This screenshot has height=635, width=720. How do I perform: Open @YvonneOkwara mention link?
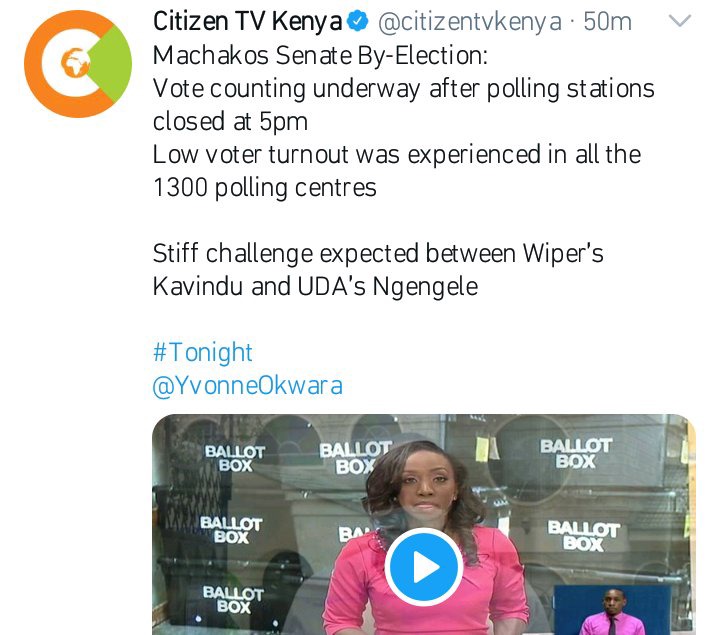pyautogui.click(x=248, y=385)
